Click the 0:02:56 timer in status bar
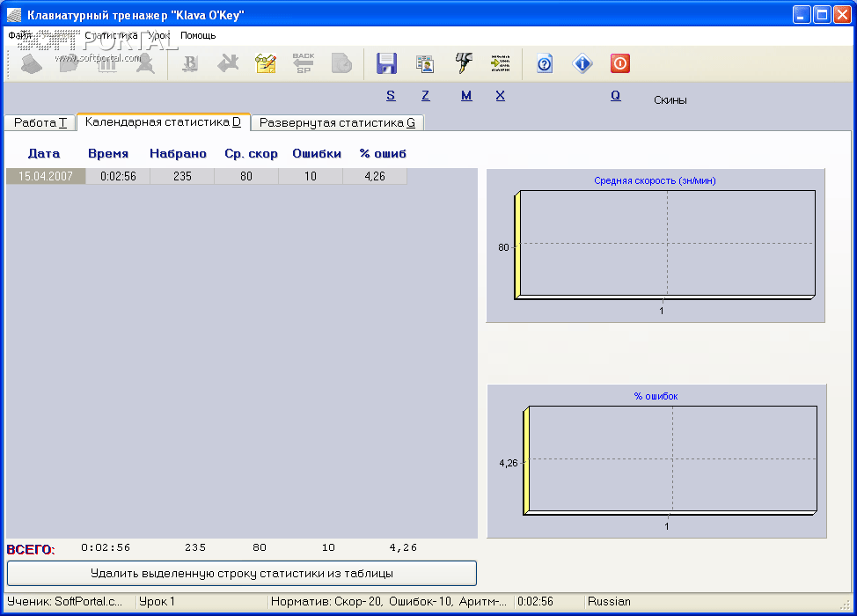This screenshot has width=857, height=616. [535, 601]
